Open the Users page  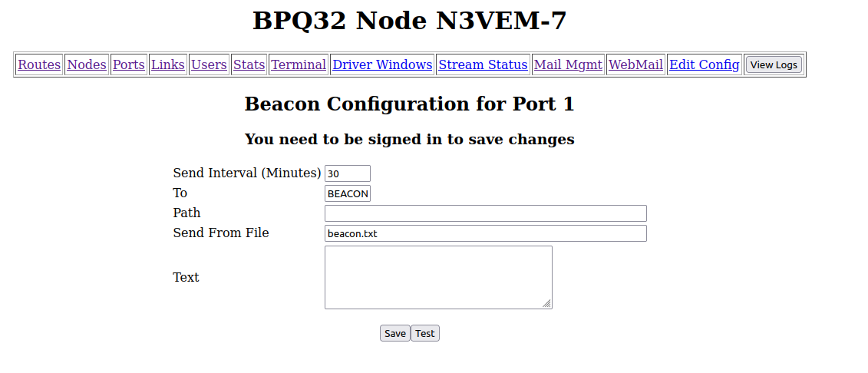click(209, 64)
